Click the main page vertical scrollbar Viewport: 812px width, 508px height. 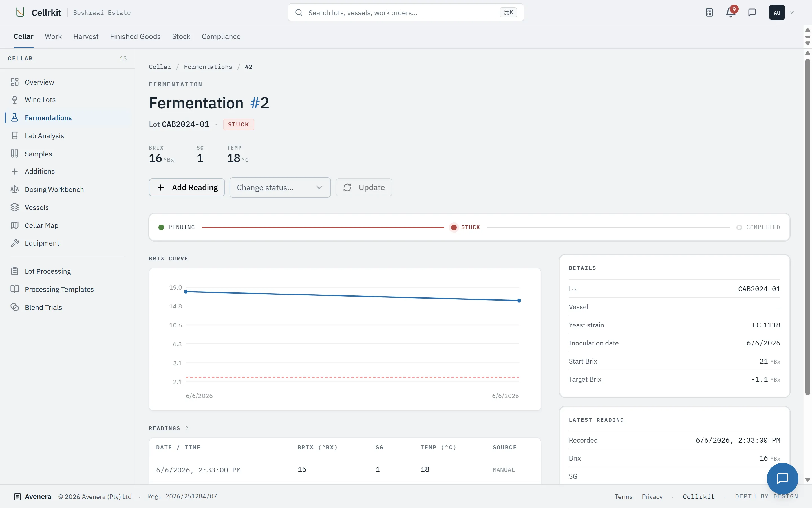click(x=808, y=227)
